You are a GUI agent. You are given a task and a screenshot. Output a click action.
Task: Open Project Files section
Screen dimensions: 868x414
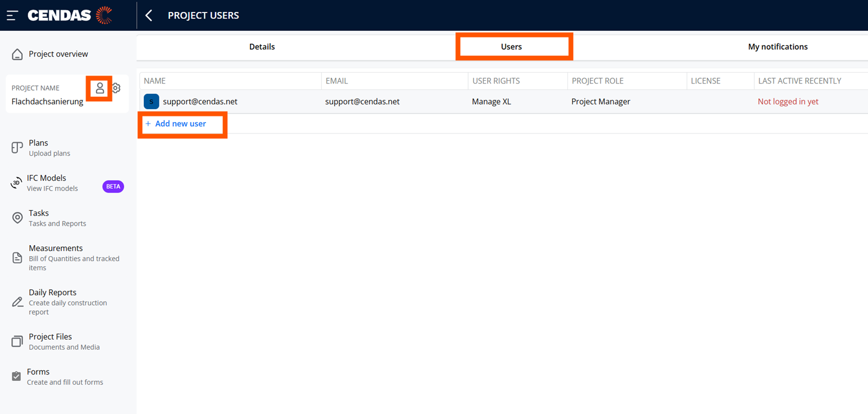tap(50, 336)
